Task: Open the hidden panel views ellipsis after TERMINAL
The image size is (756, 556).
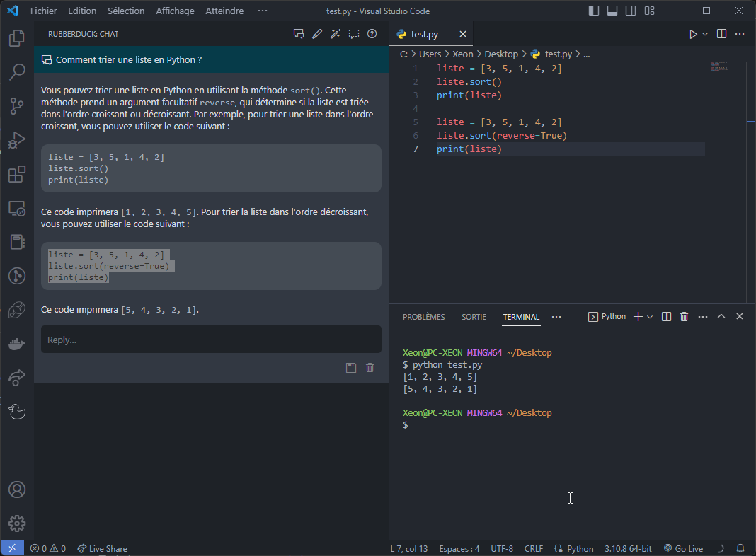Action: click(556, 316)
